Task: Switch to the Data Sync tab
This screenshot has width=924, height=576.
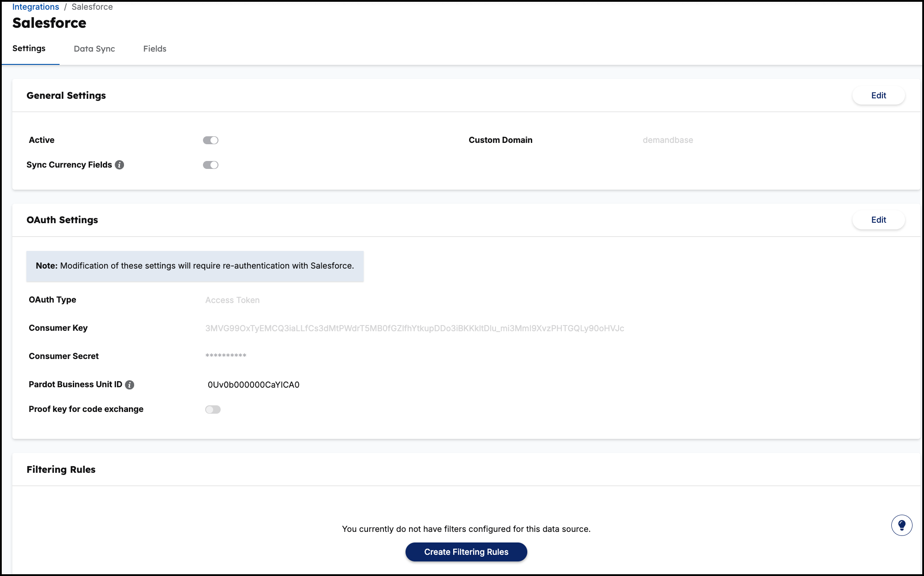Action: click(x=94, y=49)
